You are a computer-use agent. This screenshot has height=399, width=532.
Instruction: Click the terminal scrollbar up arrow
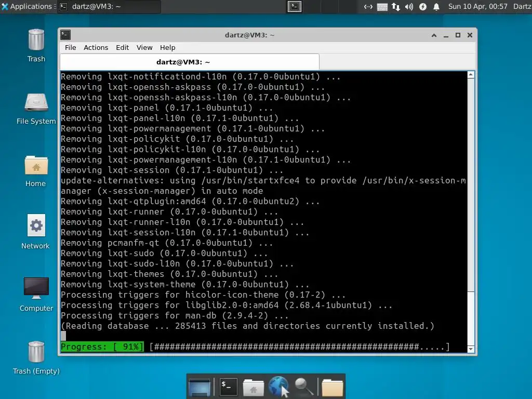[471, 75]
